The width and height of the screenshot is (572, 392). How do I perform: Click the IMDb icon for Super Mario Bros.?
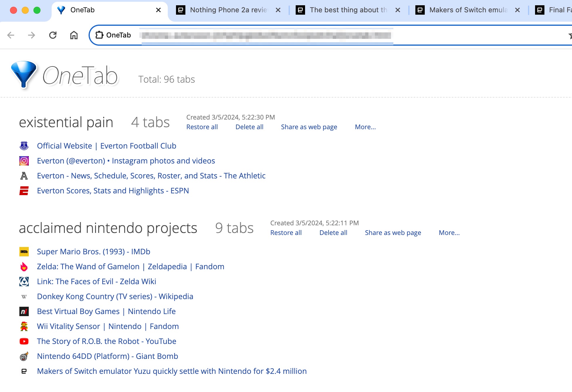click(24, 252)
